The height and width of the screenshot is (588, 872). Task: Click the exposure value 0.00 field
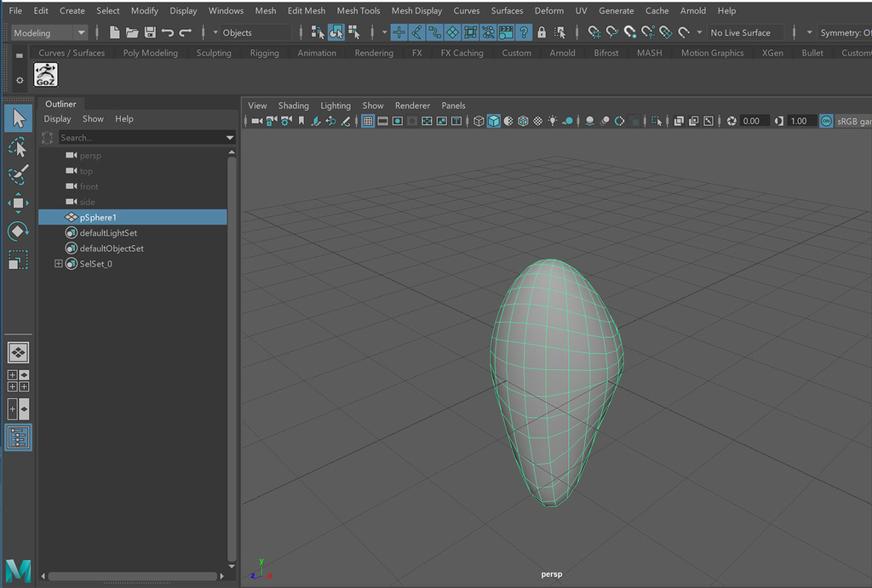pos(754,121)
